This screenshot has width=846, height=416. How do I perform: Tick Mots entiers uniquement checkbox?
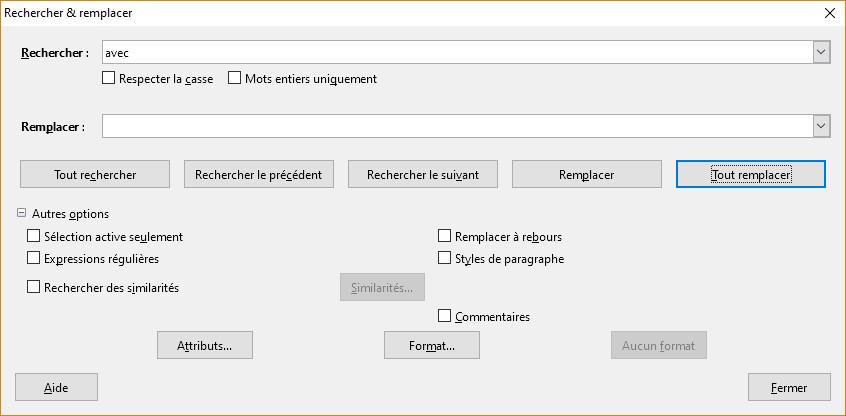235,78
